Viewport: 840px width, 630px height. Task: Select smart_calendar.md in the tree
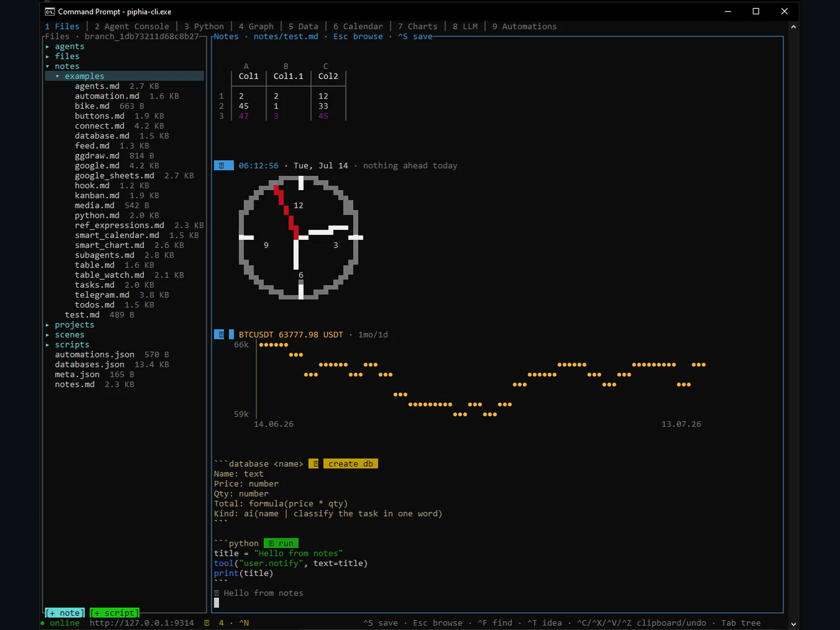tap(117, 236)
